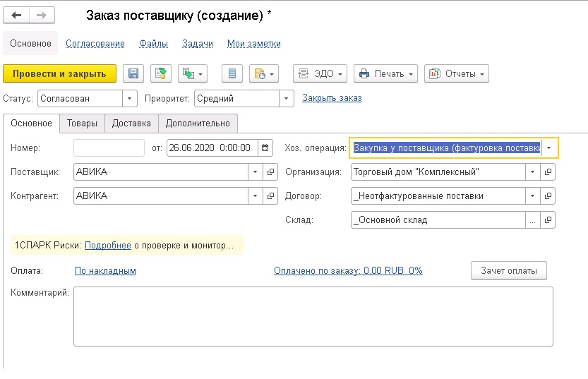Expand the Контрагент dropdown arrow
588x379 pixels.
click(255, 196)
